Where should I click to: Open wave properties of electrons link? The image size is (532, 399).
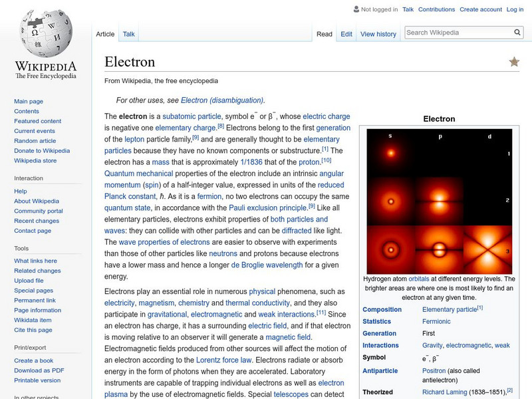164,242
